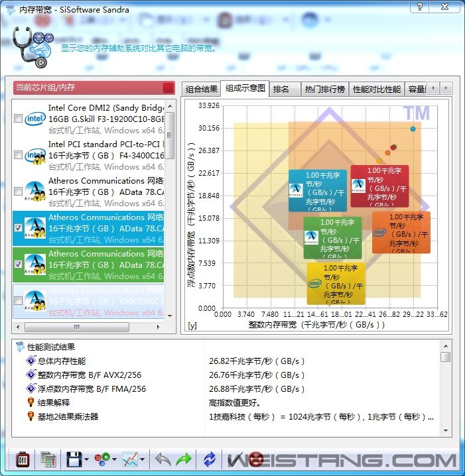Switch to the 组合结果 tab
465x476 pixels.
[202, 89]
